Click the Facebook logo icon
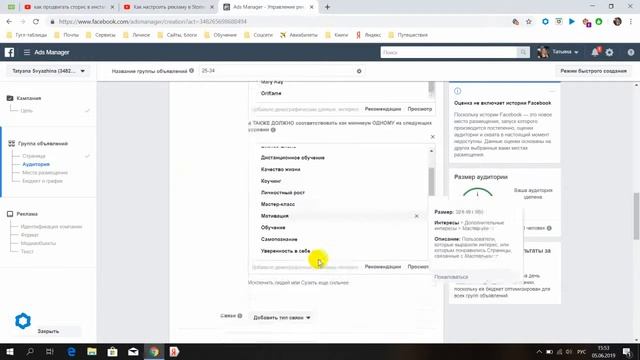 pyautogui.click(x=9, y=52)
